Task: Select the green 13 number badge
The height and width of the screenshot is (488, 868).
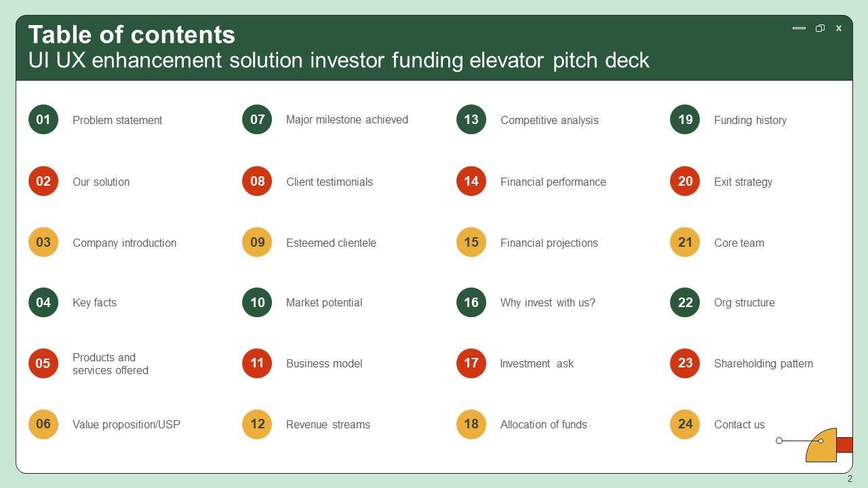Action: [x=471, y=120]
